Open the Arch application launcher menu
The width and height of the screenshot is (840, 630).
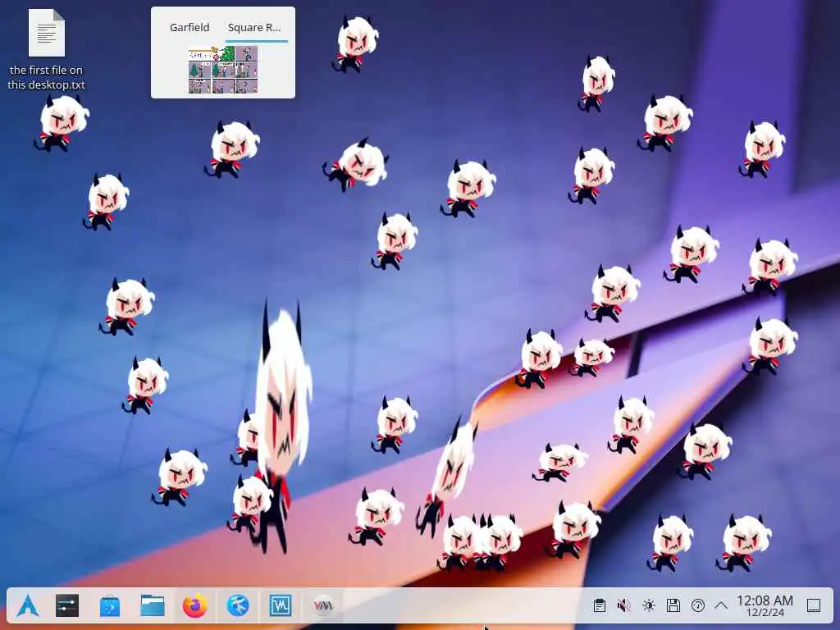pyautogui.click(x=27, y=606)
